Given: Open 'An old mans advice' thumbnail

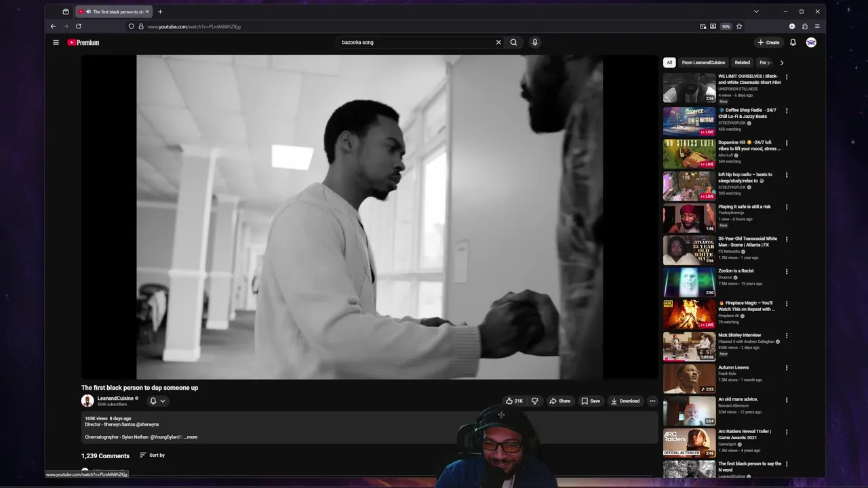Looking at the screenshot, I should pos(689,411).
